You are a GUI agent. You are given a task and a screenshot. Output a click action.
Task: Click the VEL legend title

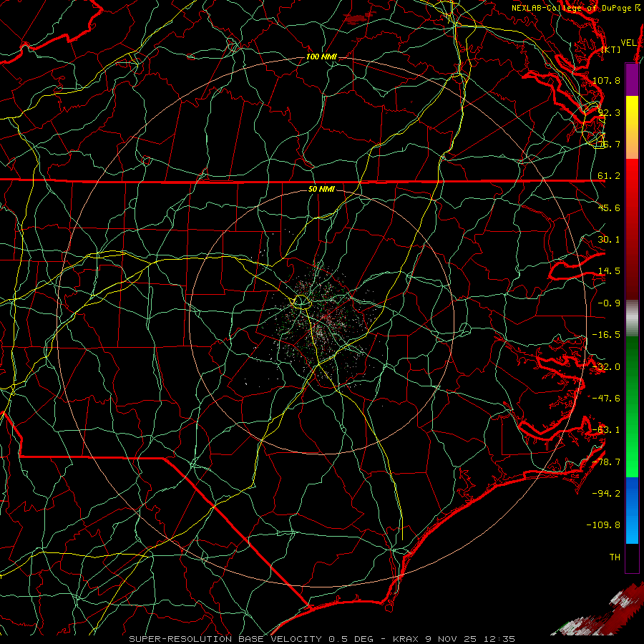coord(628,43)
